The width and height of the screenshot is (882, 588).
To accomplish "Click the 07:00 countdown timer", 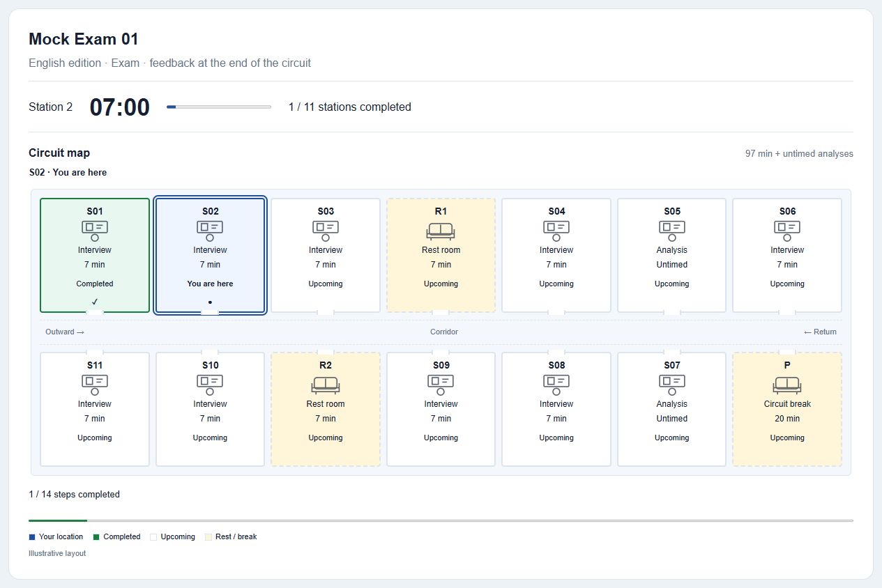I will (x=120, y=107).
